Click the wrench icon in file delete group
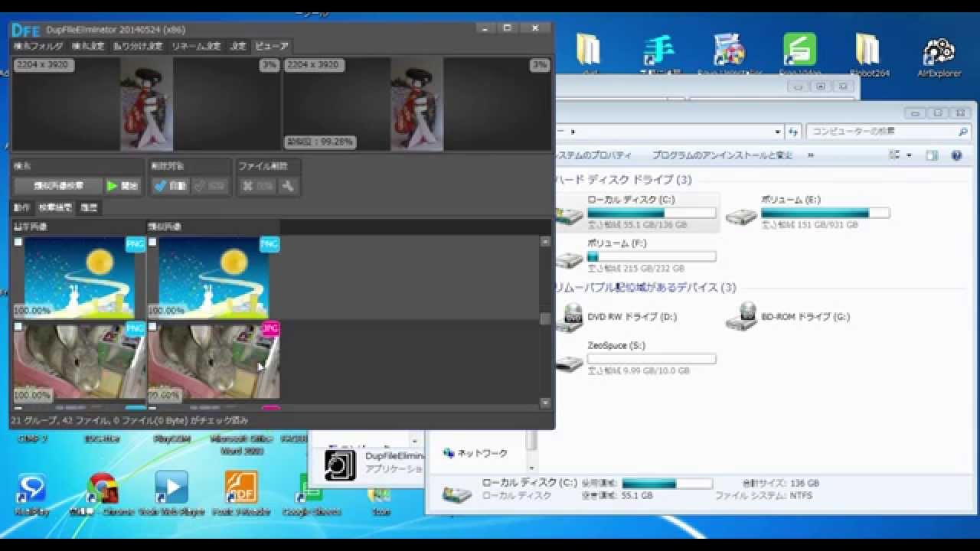This screenshot has height=551, width=980. pos(289,185)
